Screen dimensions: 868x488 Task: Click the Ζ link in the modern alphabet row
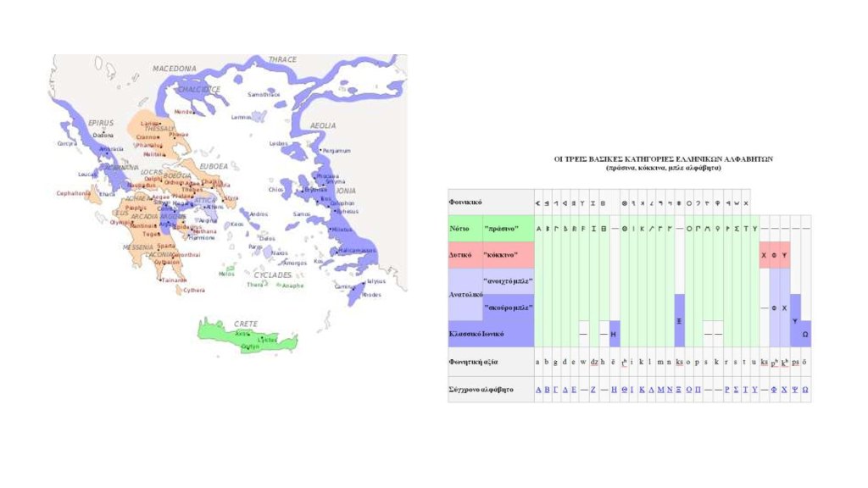[x=593, y=390]
